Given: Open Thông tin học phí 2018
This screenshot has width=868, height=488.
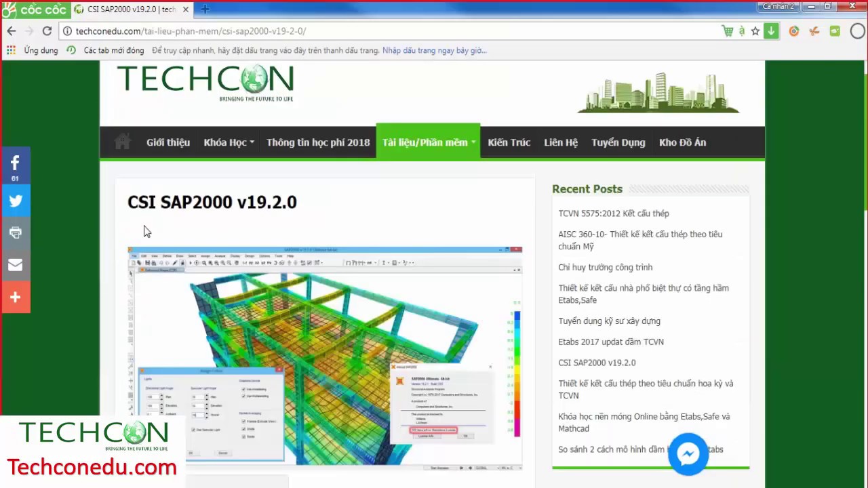Looking at the screenshot, I should click(318, 142).
